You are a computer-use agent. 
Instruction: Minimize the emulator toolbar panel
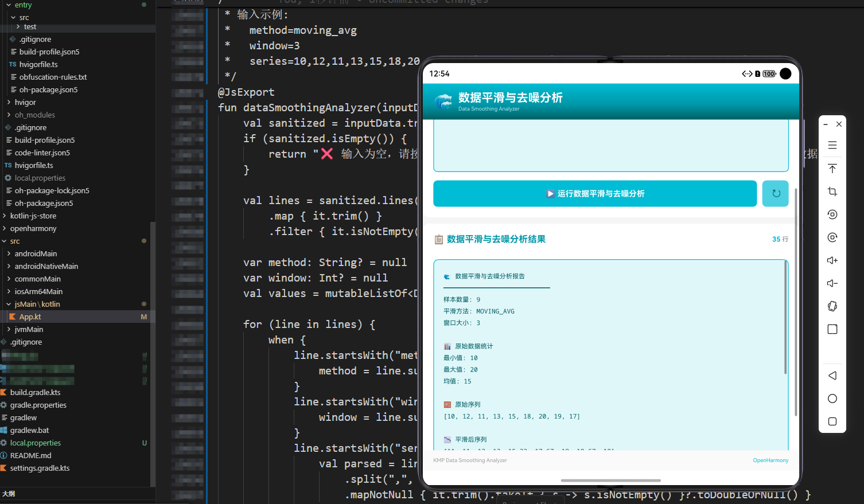pos(826,124)
